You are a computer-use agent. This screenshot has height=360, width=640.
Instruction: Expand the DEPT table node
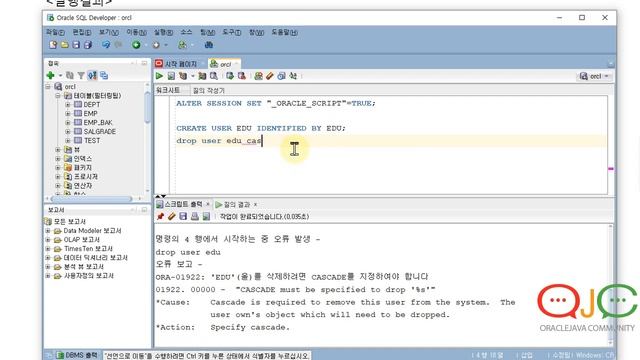click(x=68, y=104)
